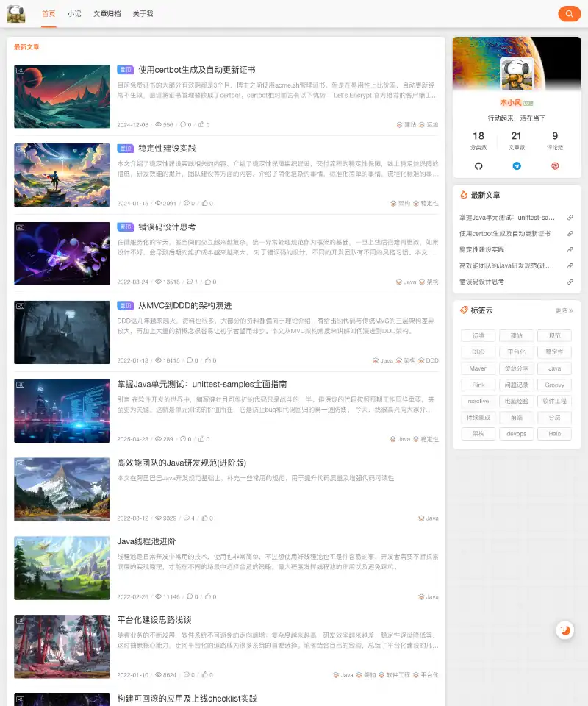
Task: Click thumbnail of 从MVC到DDD article
Action: coord(62,332)
